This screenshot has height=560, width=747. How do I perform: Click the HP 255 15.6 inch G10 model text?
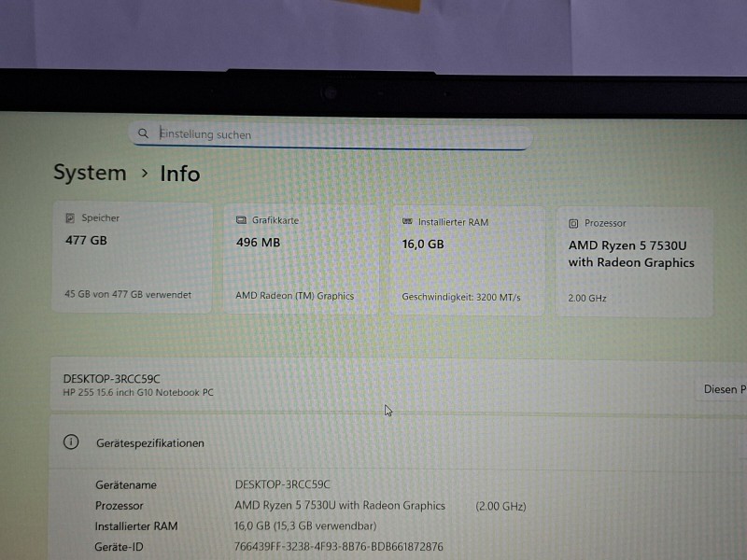click(138, 393)
